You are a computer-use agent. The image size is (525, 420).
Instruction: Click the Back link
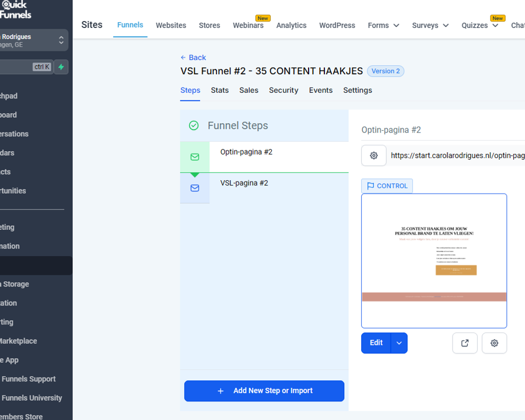click(x=193, y=57)
